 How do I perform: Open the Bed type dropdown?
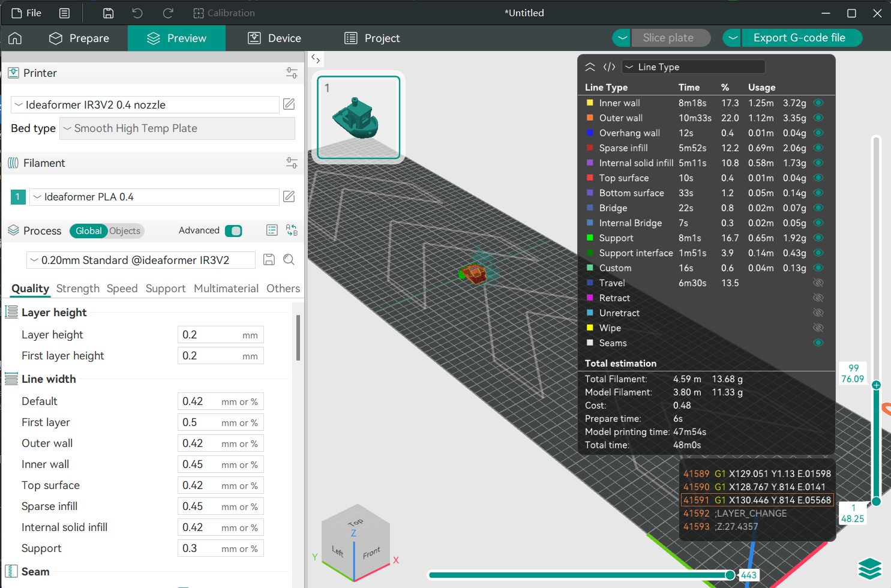(x=177, y=128)
